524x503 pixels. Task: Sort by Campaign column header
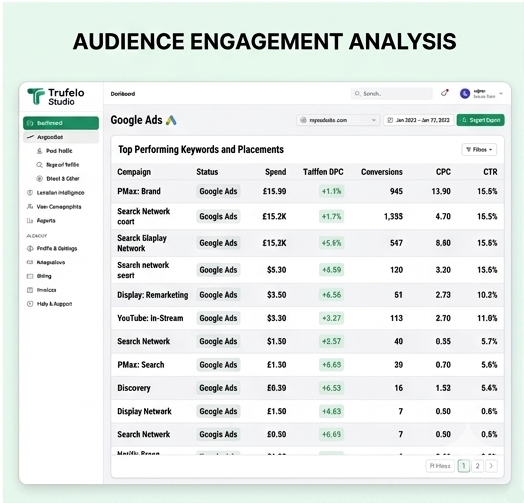pyautogui.click(x=134, y=172)
